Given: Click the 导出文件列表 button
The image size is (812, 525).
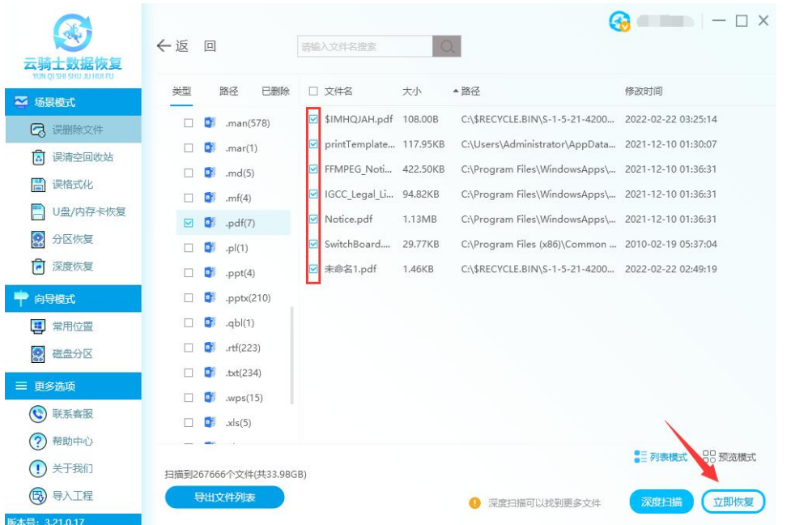Looking at the screenshot, I should [x=224, y=497].
